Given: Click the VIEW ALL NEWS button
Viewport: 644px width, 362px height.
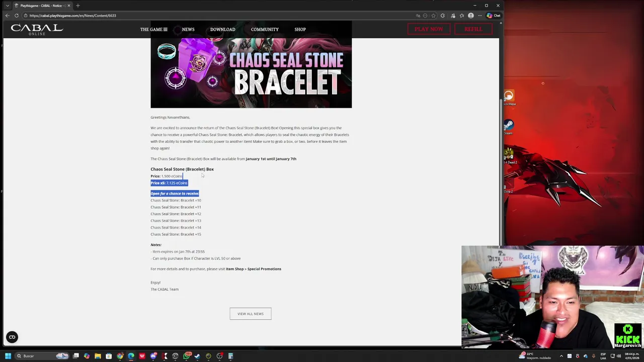Looking at the screenshot, I should (x=251, y=314).
